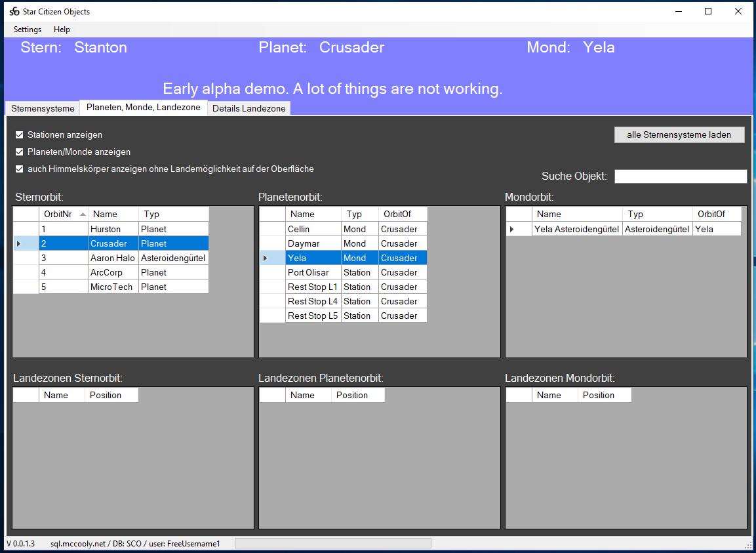Select the Rest Stop L1 row
The image size is (756, 553).
[x=344, y=287]
